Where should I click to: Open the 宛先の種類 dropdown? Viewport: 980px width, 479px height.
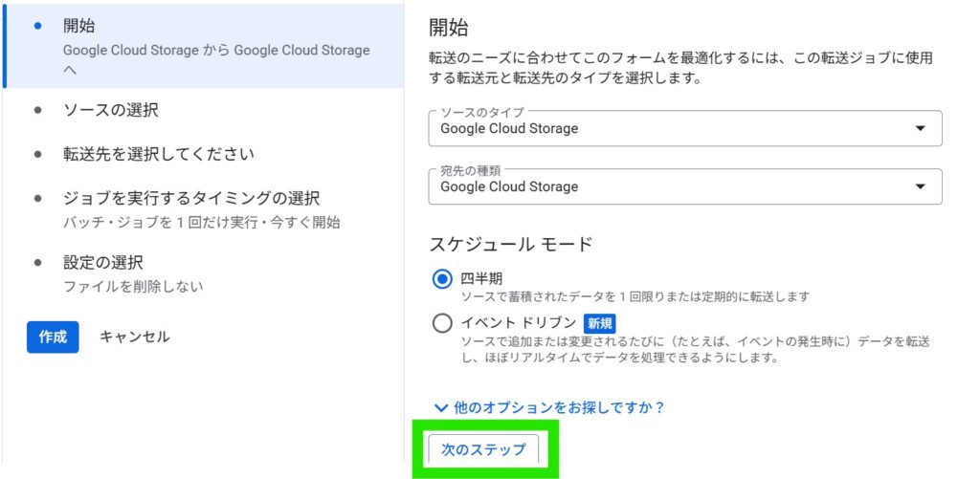[x=684, y=186]
